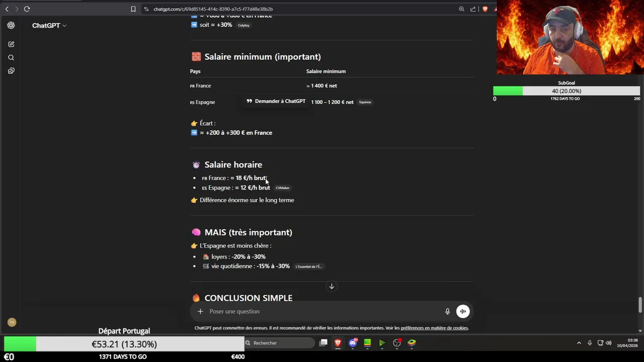Click the ≈ 1 400 € net cell

321,85
